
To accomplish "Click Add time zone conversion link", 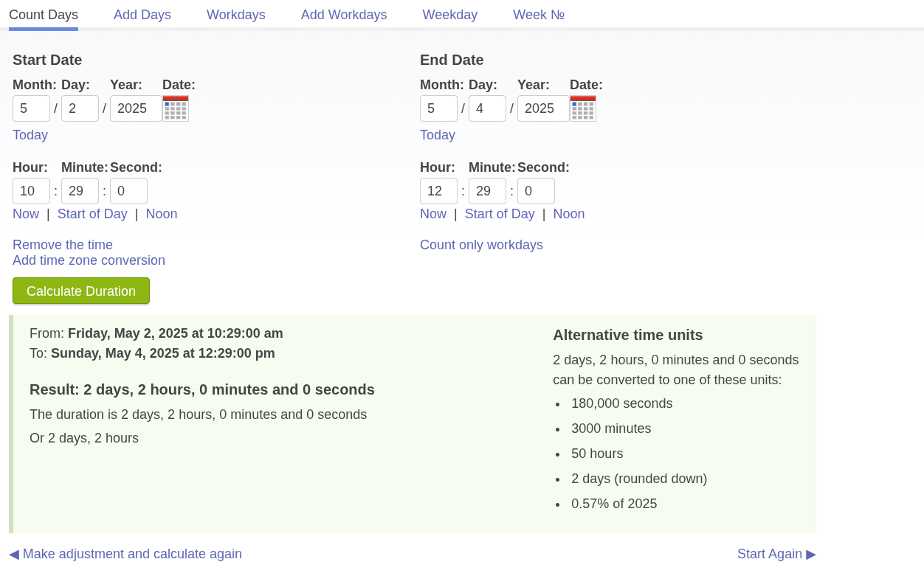I will 89,260.
